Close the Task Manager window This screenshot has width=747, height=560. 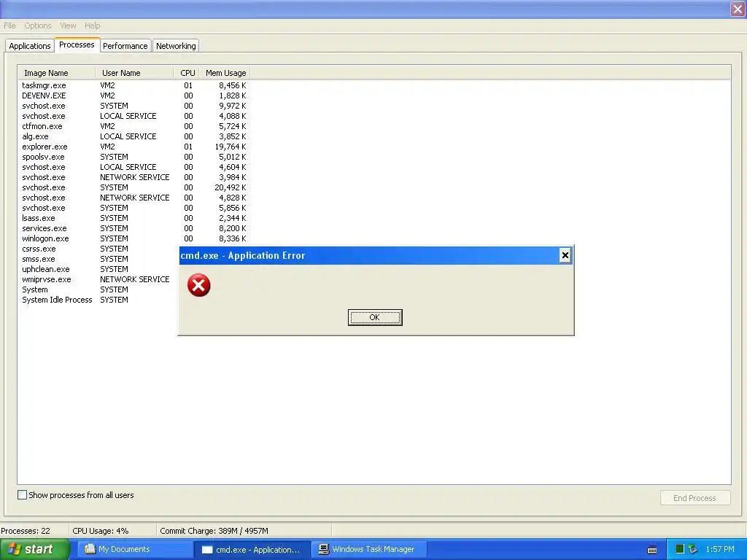pos(738,9)
